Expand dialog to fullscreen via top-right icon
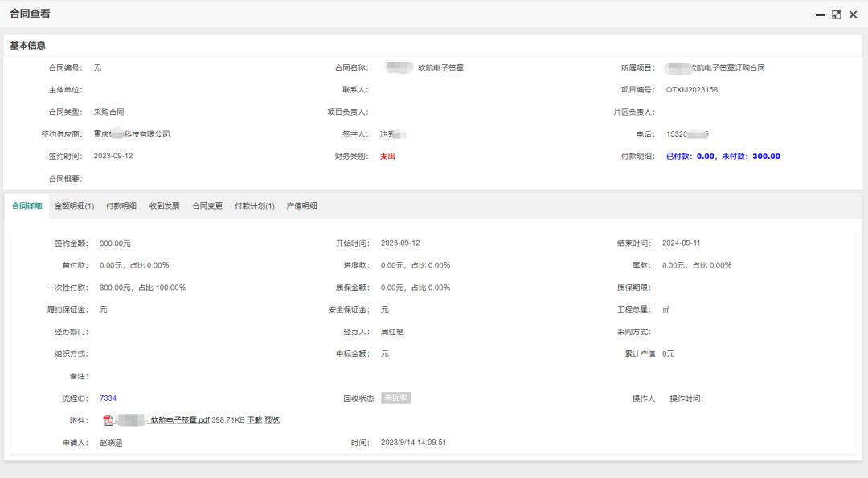Image resolution: width=868 pixels, height=478 pixels. (x=837, y=14)
